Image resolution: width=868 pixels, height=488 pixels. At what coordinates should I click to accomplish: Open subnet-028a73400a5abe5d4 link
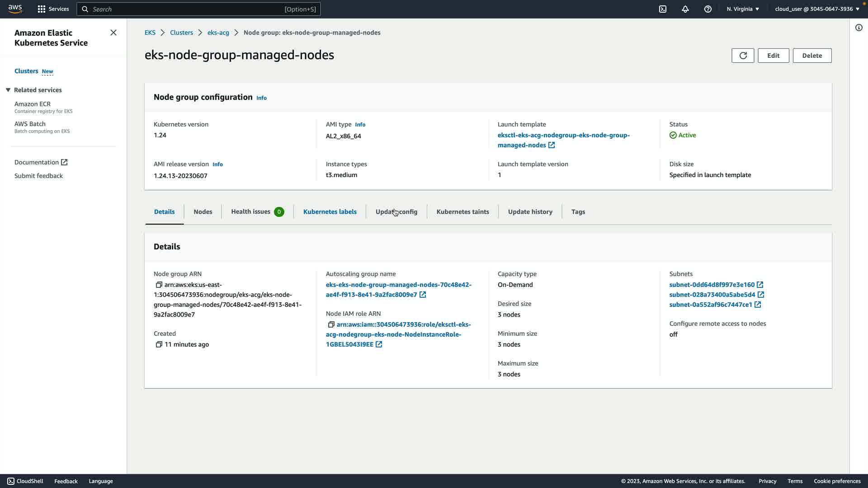pyautogui.click(x=712, y=295)
